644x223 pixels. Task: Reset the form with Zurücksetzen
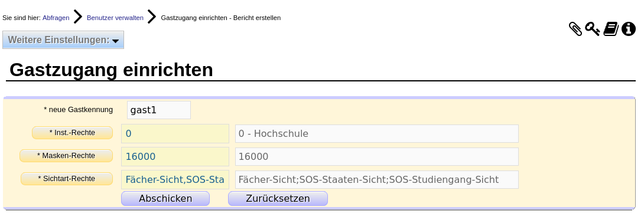pos(278,198)
